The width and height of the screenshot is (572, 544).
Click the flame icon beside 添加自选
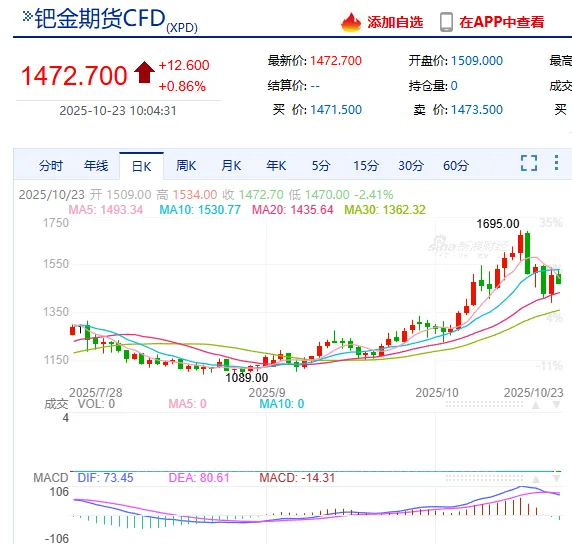[x=351, y=22]
